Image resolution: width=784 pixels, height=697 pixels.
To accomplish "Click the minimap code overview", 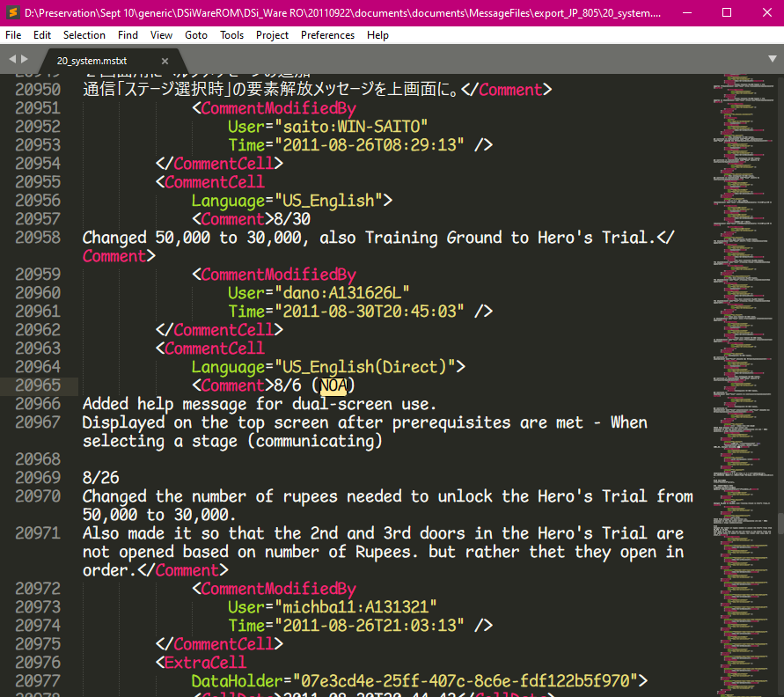I will [x=744, y=385].
